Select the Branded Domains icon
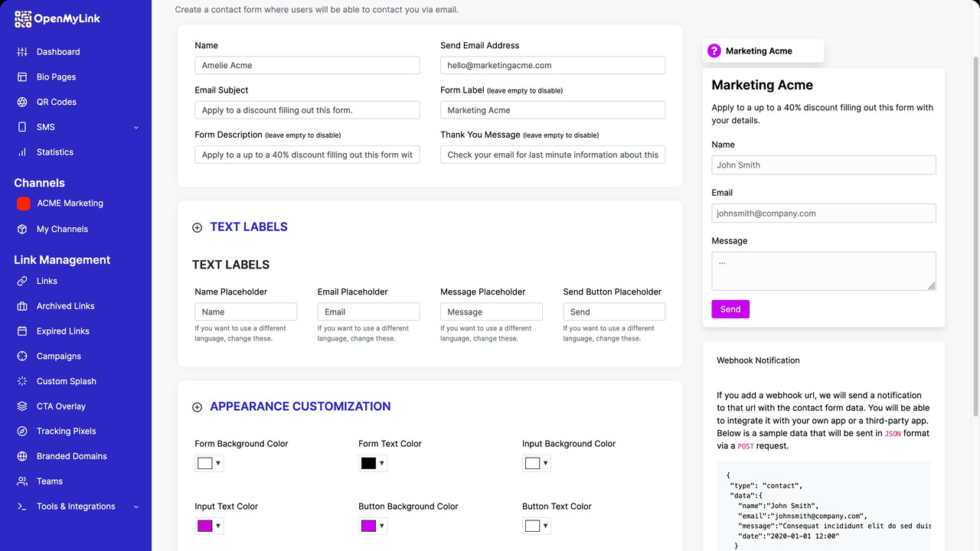Image resolution: width=980 pixels, height=551 pixels. 23,456
